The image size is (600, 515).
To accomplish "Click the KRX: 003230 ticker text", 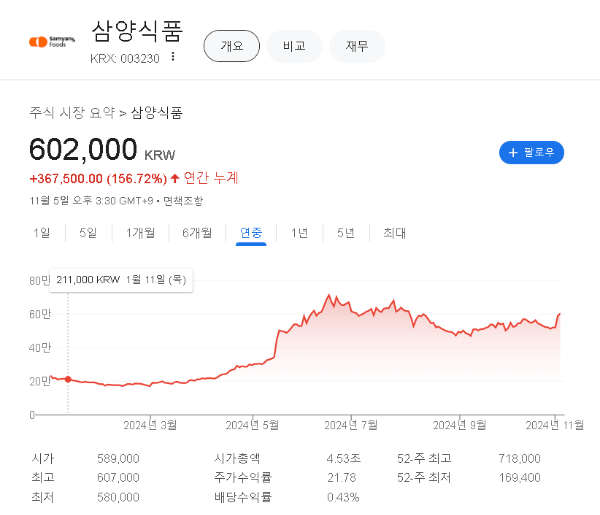I will coord(125,59).
